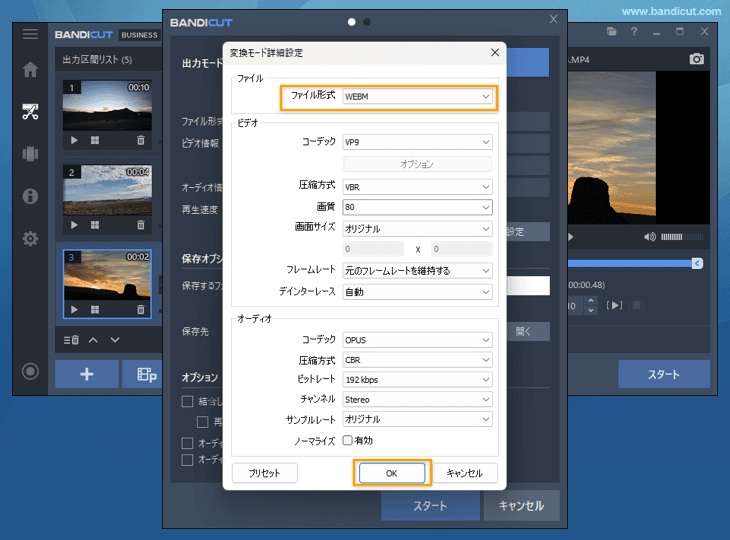Enable the ノーマライズ 有効 checkbox
The image size is (730, 540).
tap(347, 440)
